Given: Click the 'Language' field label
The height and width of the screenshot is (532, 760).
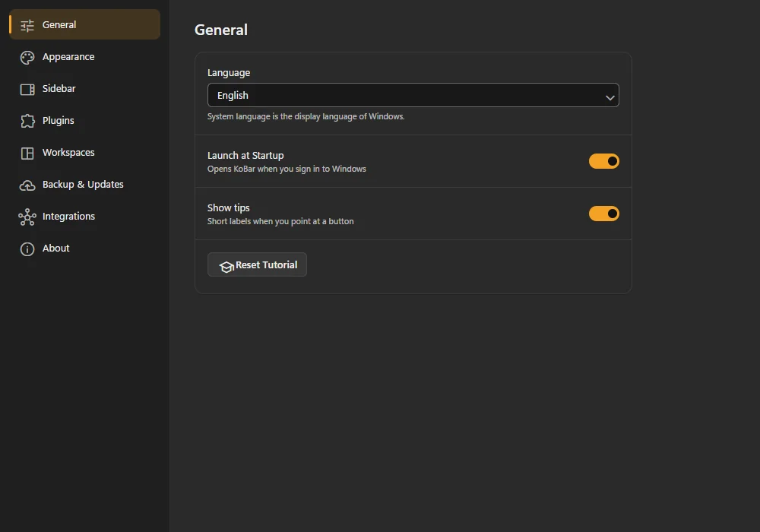Looking at the screenshot, I should point(229,73).
